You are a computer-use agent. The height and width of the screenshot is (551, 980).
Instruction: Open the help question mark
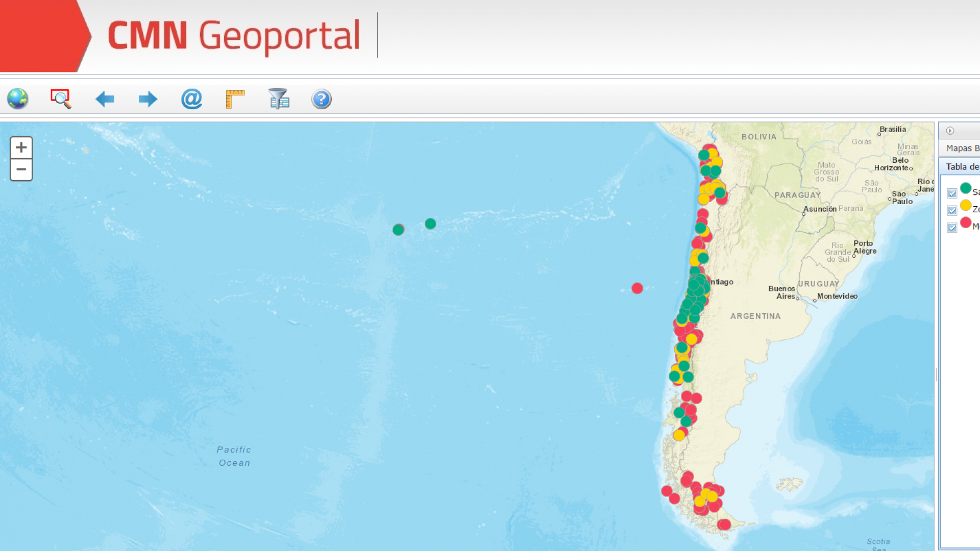point(321,98)
